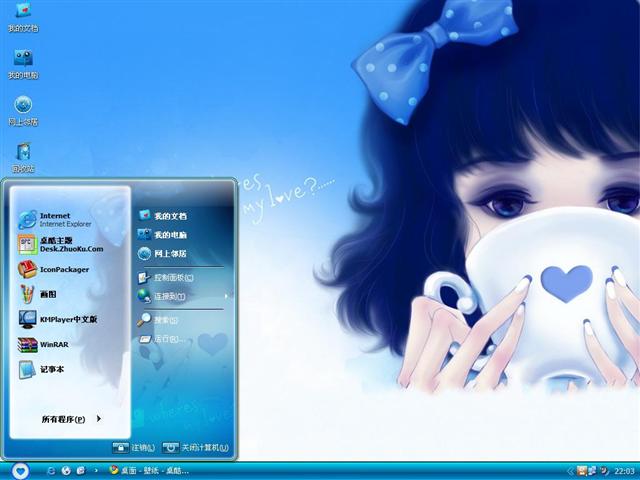Expand the Quick Launch overflow chevron
This screenshot has width=640, height=480.
pyautogui.click(x=96, y=471)
